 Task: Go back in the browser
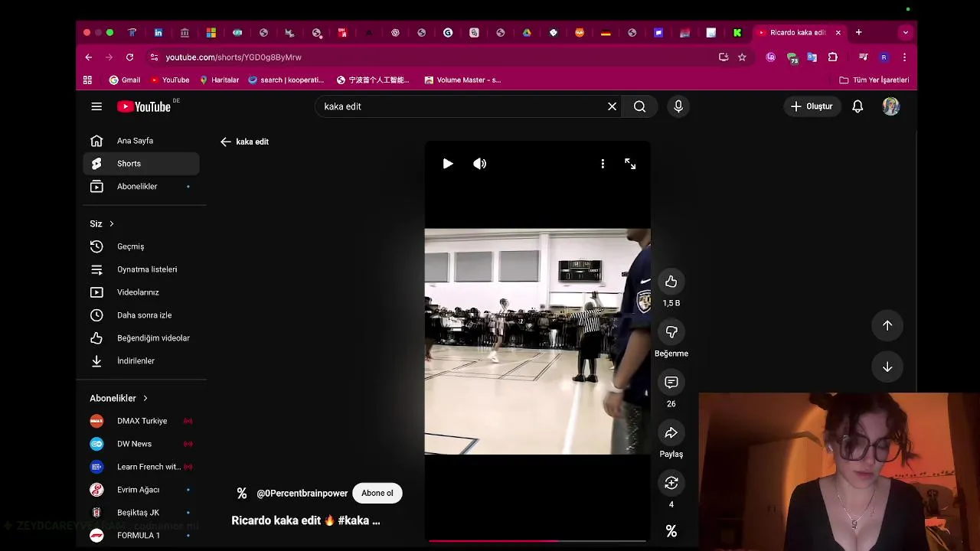click(x=89, y=57)
